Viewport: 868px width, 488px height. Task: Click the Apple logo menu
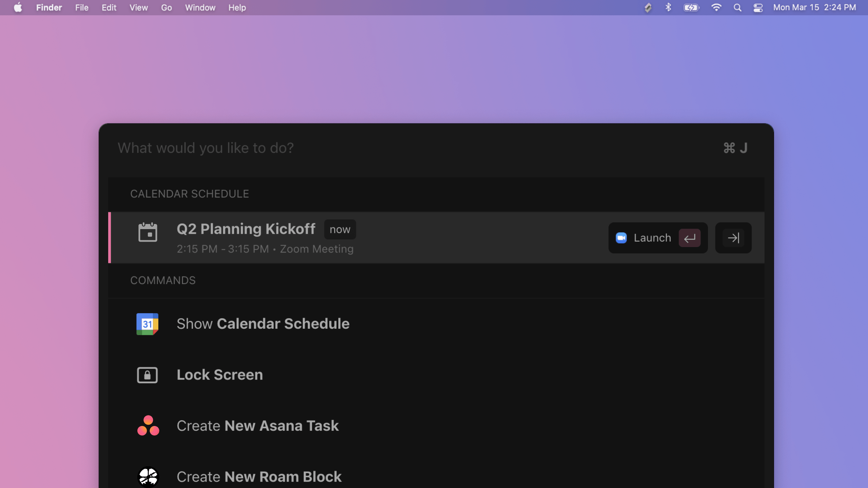pos(18,7)
